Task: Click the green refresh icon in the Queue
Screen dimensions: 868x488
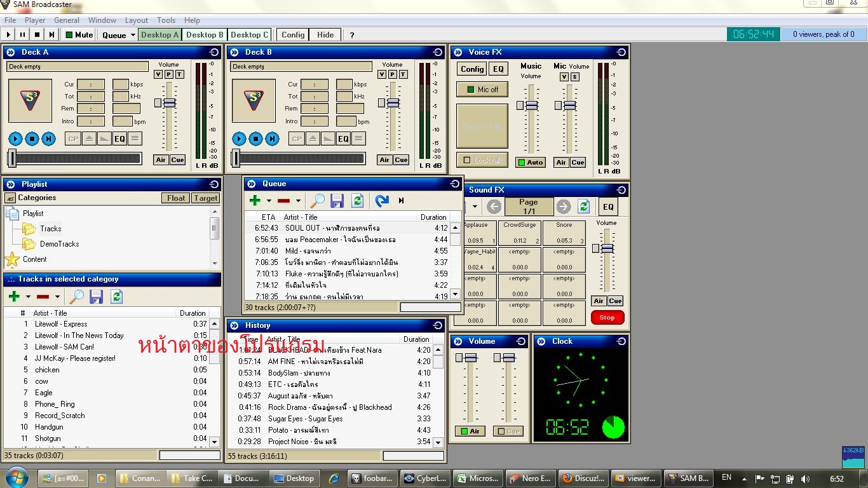Action: point(358,201)
